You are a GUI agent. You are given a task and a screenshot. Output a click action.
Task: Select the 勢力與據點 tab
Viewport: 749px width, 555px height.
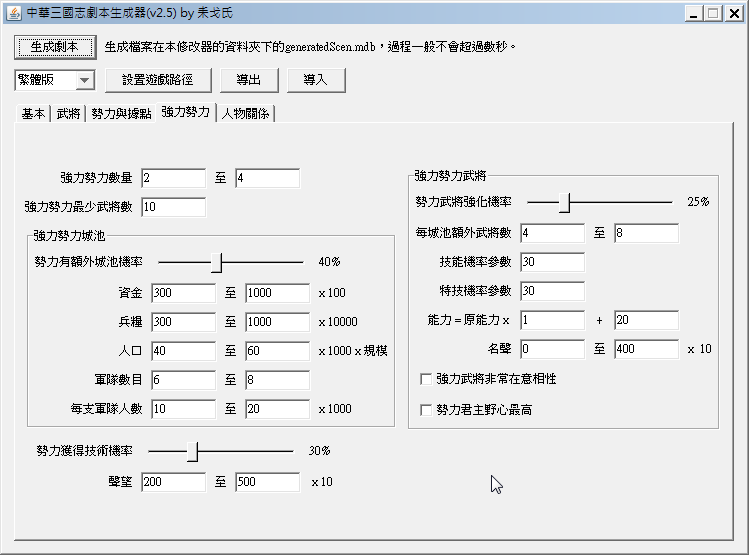[x=120, y=114]
